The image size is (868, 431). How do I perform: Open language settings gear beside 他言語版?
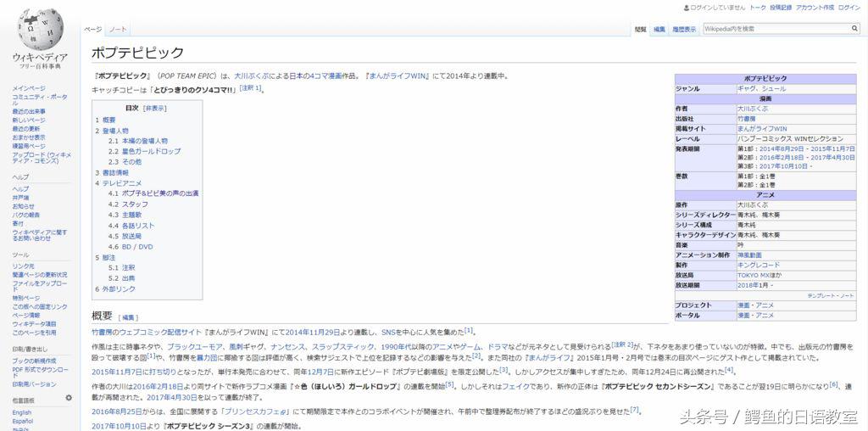tap(69, 398)
